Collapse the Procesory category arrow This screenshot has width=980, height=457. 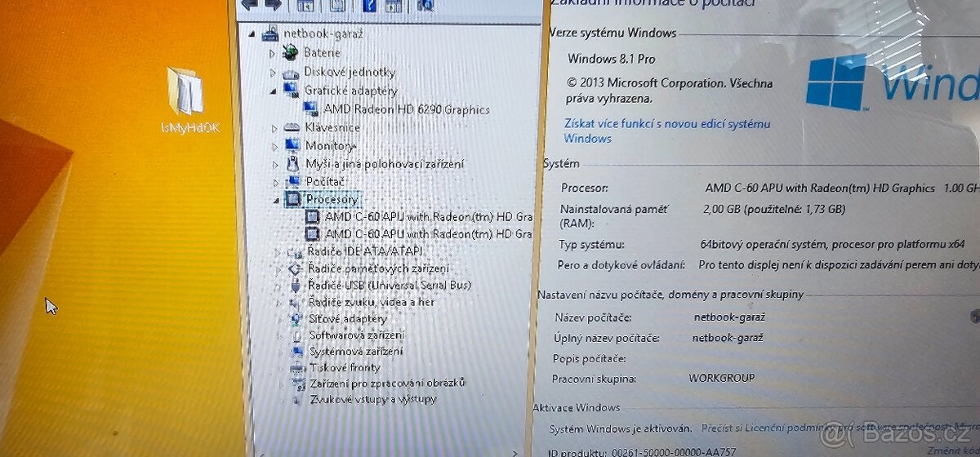[x=277, y=199]
